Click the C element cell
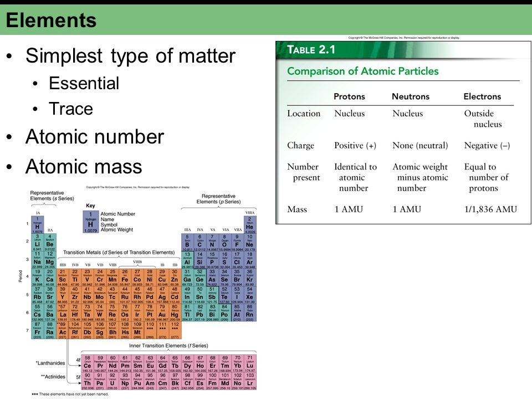This screenshot has height=399, width=532. [199, 242]
